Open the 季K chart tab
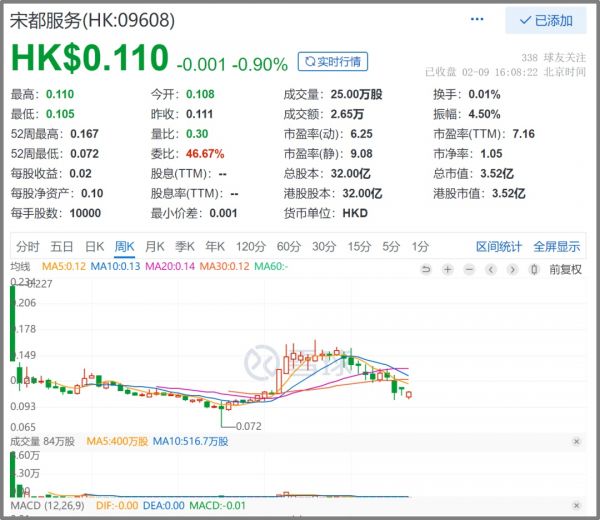Screen dimensions: 600x520 pos(185,246)
